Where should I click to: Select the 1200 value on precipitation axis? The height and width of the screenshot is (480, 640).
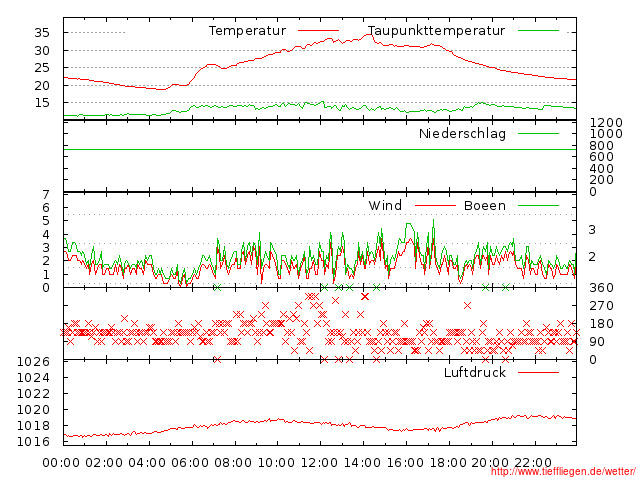[605, 122]
